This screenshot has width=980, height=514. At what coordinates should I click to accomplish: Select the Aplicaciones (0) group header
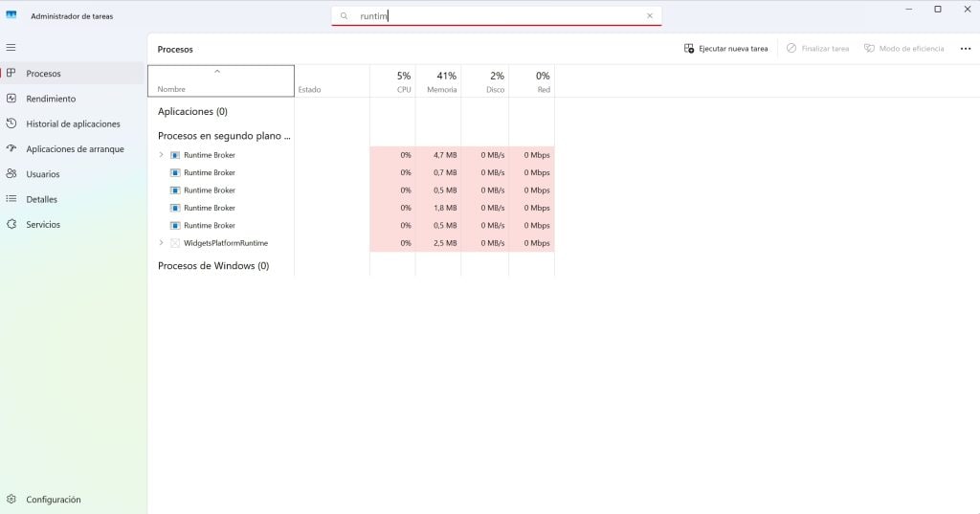[x=192, y=111]
